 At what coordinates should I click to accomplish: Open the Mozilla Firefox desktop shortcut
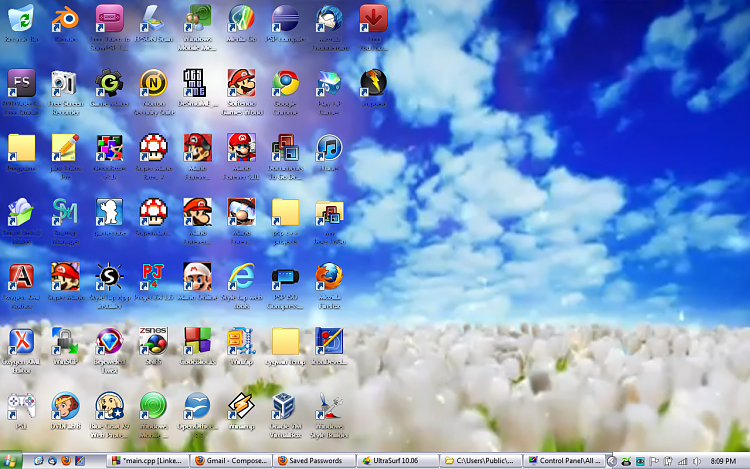[x=330, y=277]
